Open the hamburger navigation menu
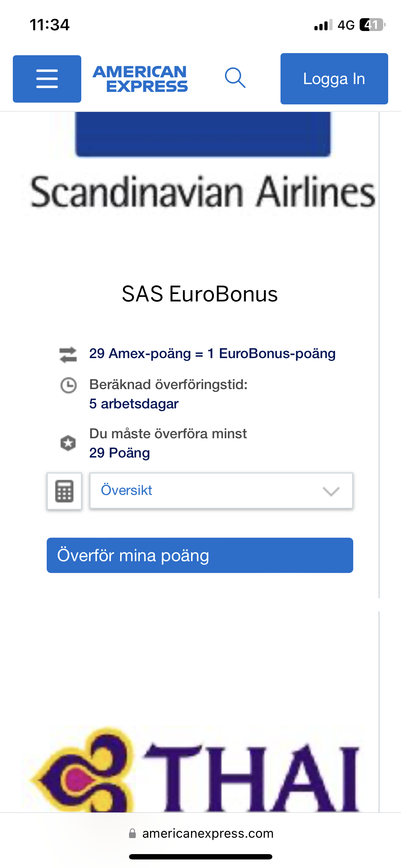Screen dimensions: 401x868 coord(47,79)
